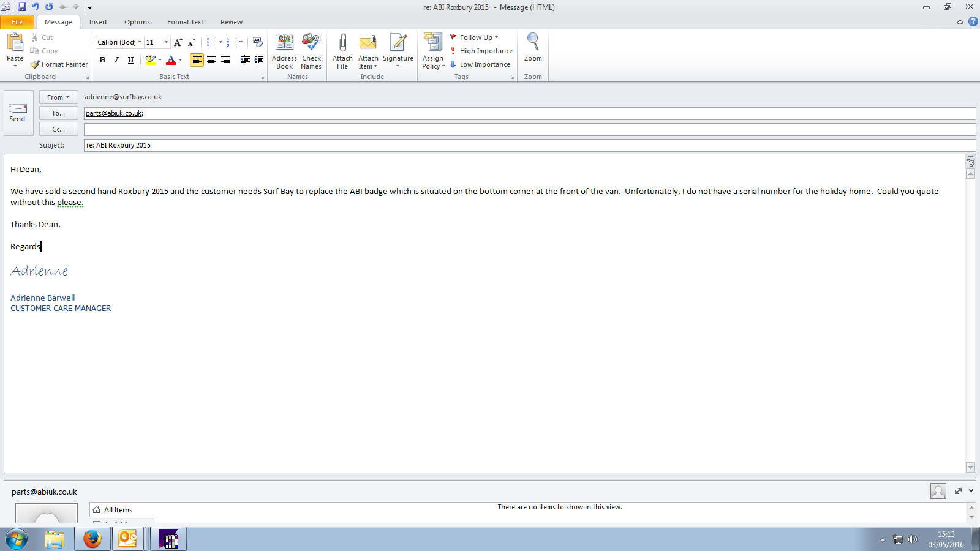Screen dimensions: 980x551
Task: Grow the font size
Action: click(x=178, y=42)
